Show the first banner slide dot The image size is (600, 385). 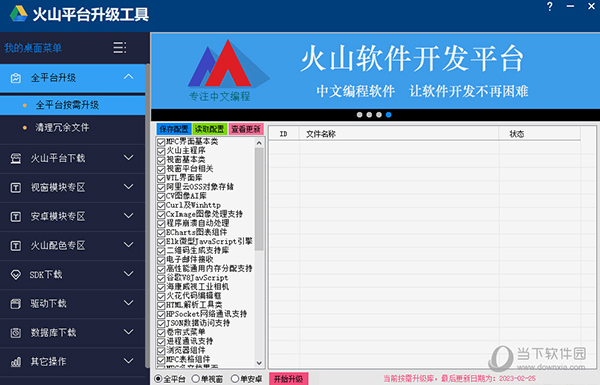359,115
